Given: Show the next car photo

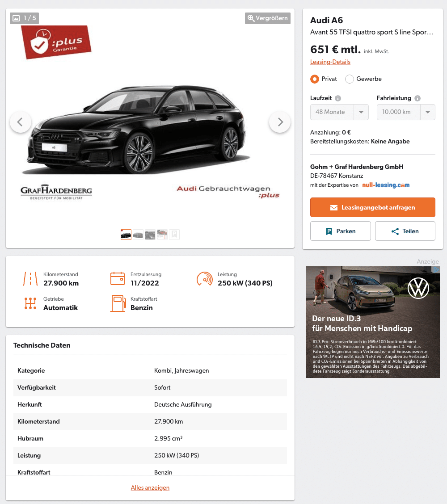Looking at the screenshot, I should [280, 122].
